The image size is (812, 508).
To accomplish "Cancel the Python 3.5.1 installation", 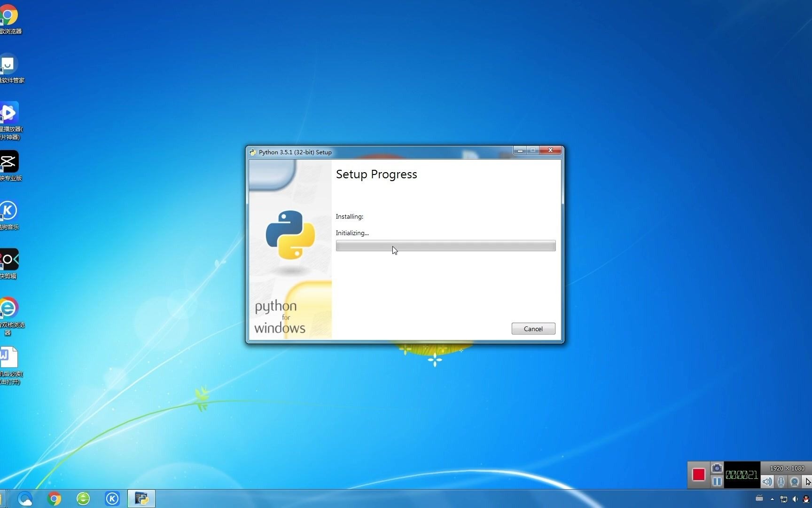I will click(x=533, y=329).
